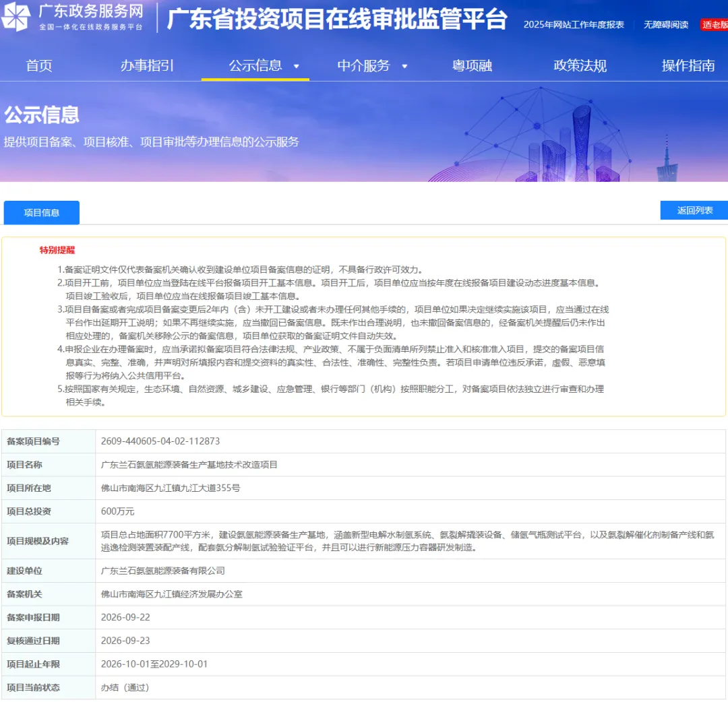
Task: Click the 广东省投资项目在线审批监管平台 title
Action: tap(336, 20)
